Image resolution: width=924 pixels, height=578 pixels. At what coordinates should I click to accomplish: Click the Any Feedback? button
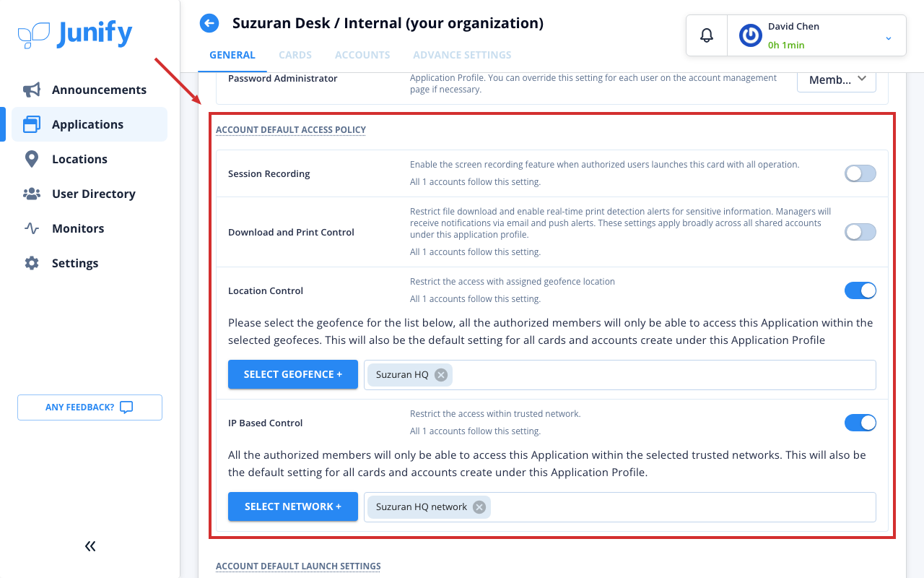90,407
